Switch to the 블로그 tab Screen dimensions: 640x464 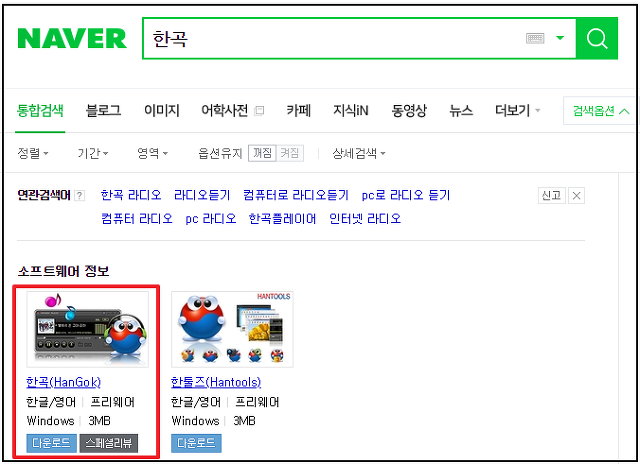pos(103,111)
